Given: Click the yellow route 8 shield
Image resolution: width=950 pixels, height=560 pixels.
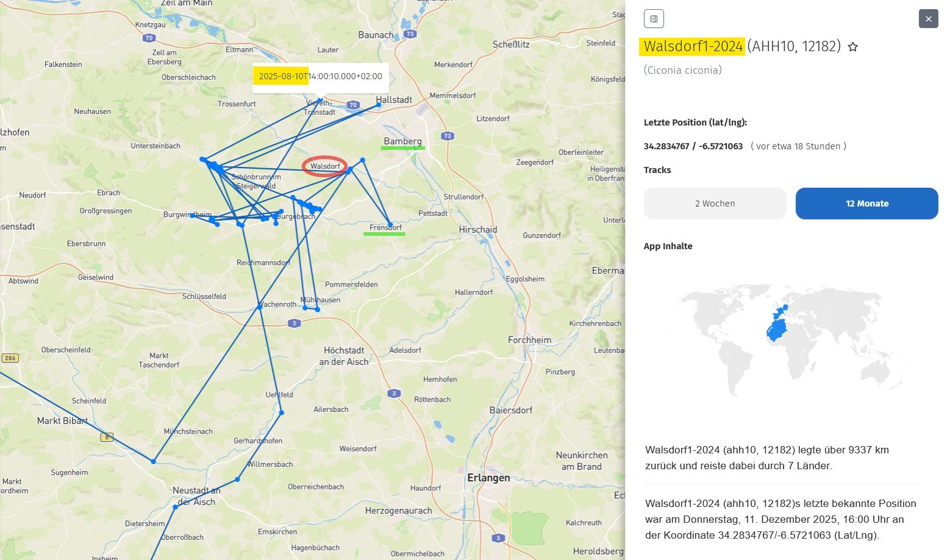Looking at the screenshot, I should [x=107, y=437].
